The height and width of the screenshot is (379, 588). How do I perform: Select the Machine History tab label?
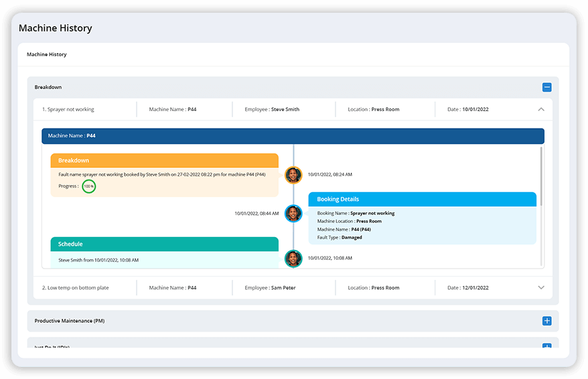click(47, 54)
